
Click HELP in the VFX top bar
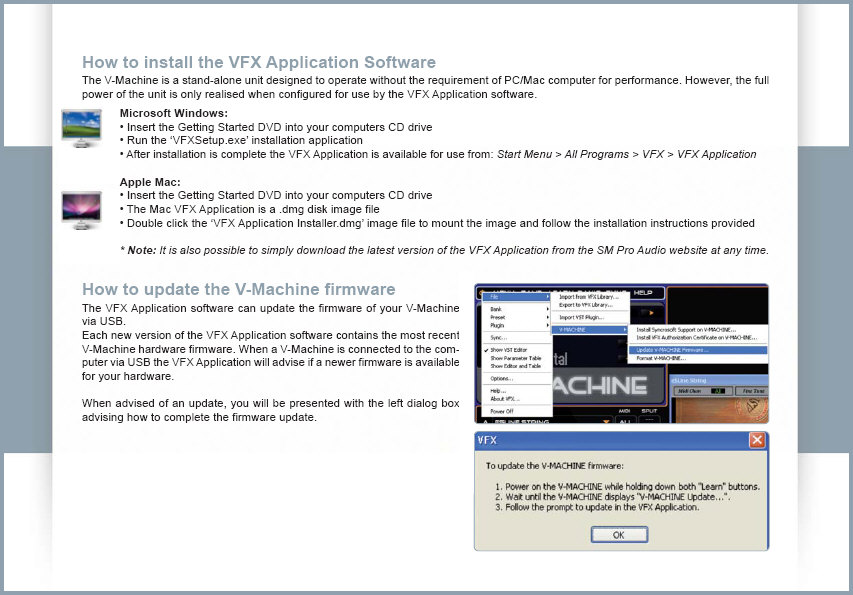642,293
